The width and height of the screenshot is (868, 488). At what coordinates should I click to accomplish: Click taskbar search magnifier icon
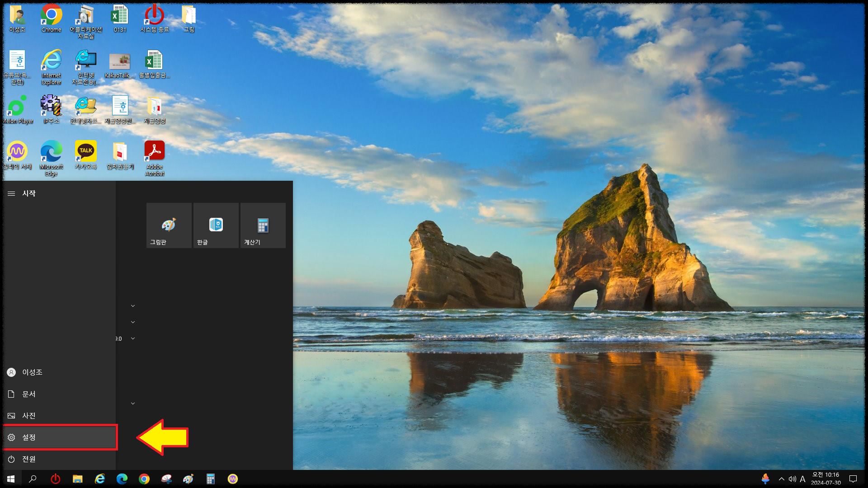click(33, 479)
